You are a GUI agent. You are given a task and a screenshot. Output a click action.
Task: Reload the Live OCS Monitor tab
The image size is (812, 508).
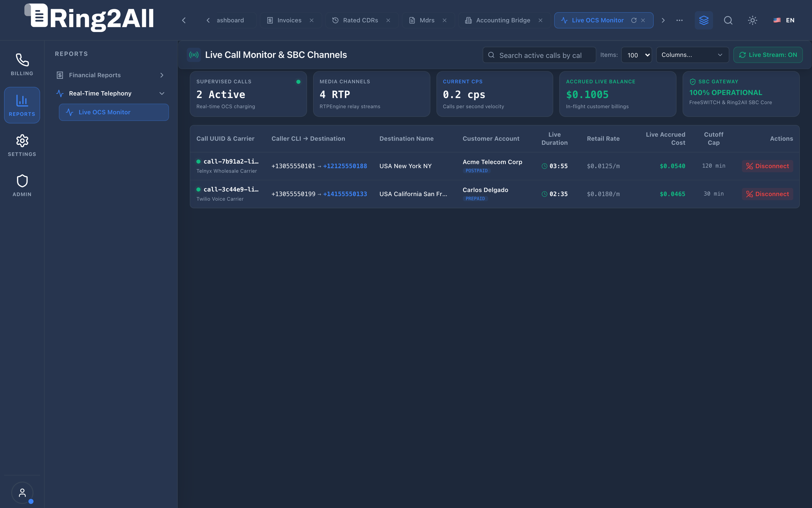point(634,20)
